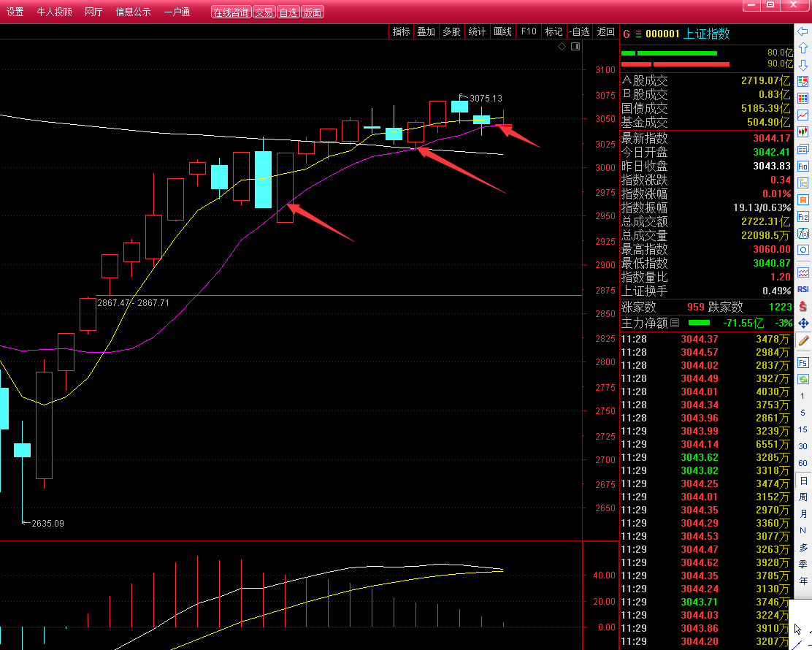This screenshot has height=650, width=812.
Task: Select the weekly 周 period
Action: tap(803, 497)
